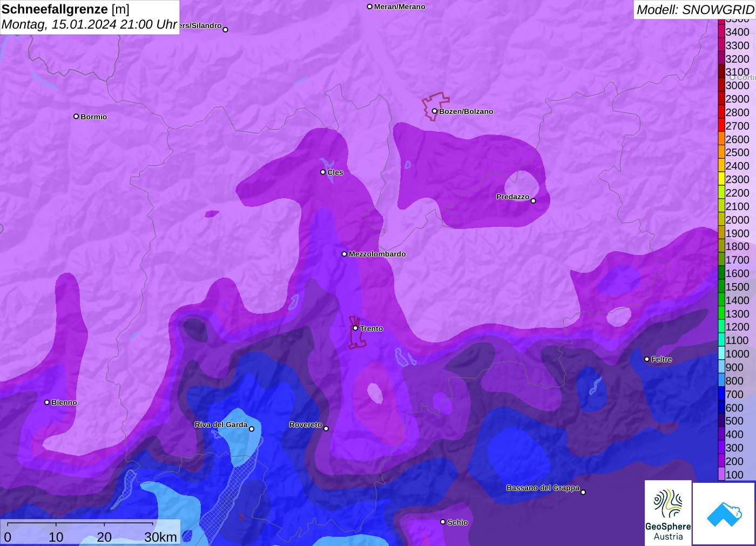Click the 1400 m green legend swatch

[721, 300]
